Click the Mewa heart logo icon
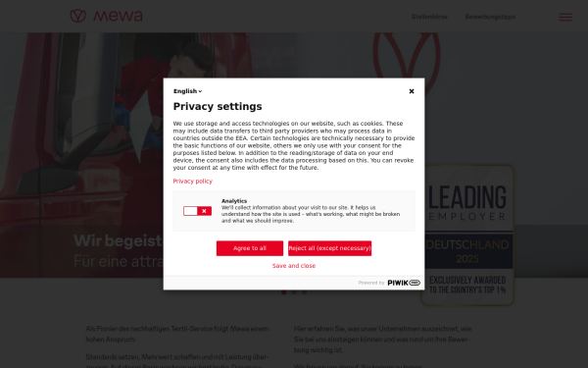The height and width of the screenshot is (368, 588). [78, 16]
